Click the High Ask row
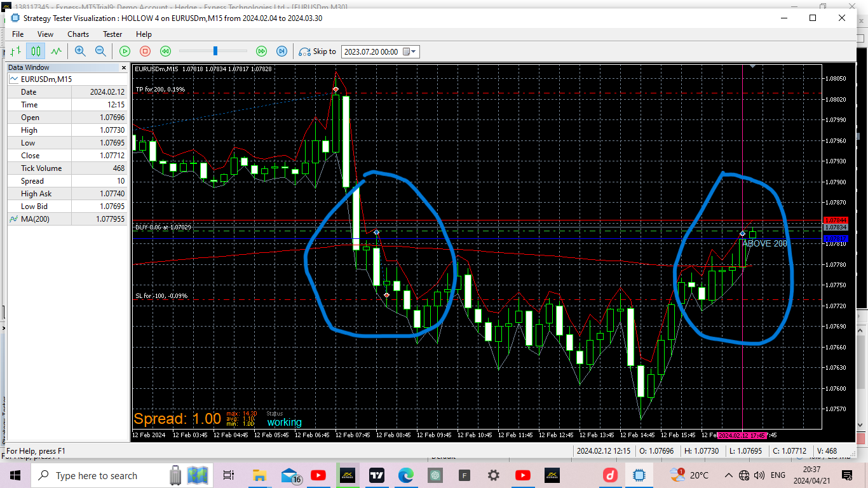Viewport: 868px width, 488px height. tap(67, 194)
